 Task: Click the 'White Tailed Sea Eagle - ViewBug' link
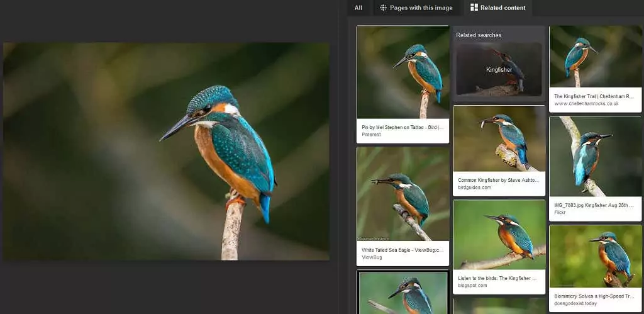[x=402, y=250]
